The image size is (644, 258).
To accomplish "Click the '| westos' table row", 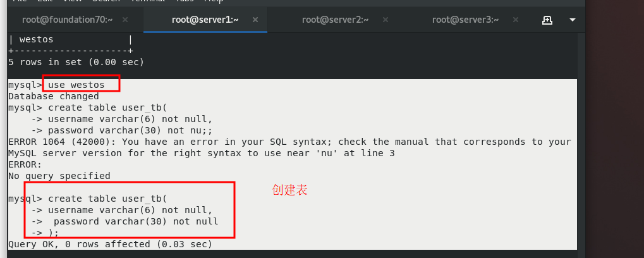I will [x=70, y=39].
